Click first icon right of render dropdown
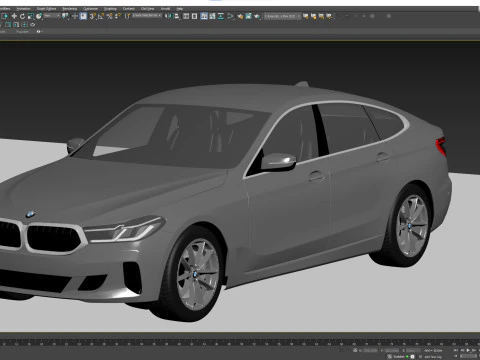The image size is (480, 360). (x=306, y=16)
